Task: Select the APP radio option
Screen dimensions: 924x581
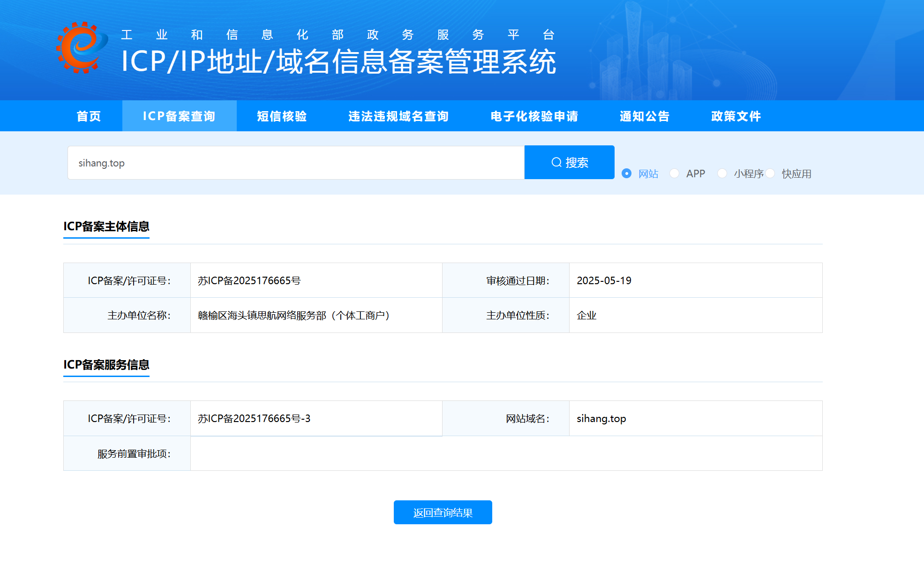Action: coord(674,174)
